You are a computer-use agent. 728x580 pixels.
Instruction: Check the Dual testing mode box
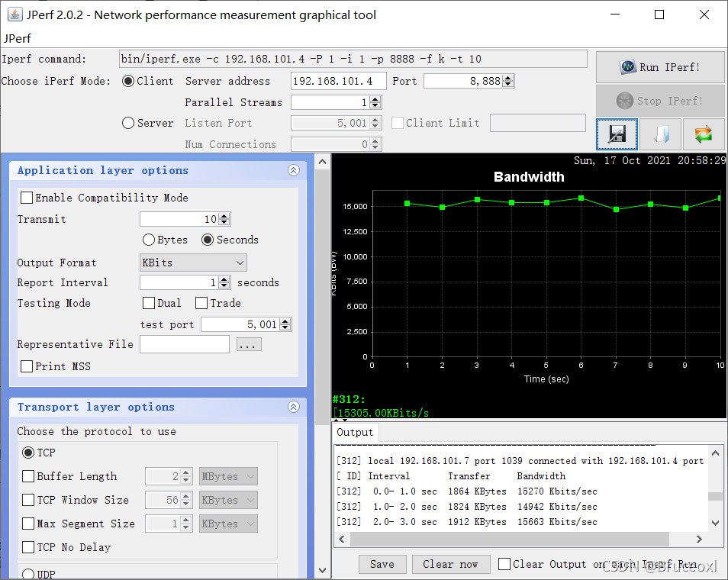pyautogui.click(x=149, y=303)
